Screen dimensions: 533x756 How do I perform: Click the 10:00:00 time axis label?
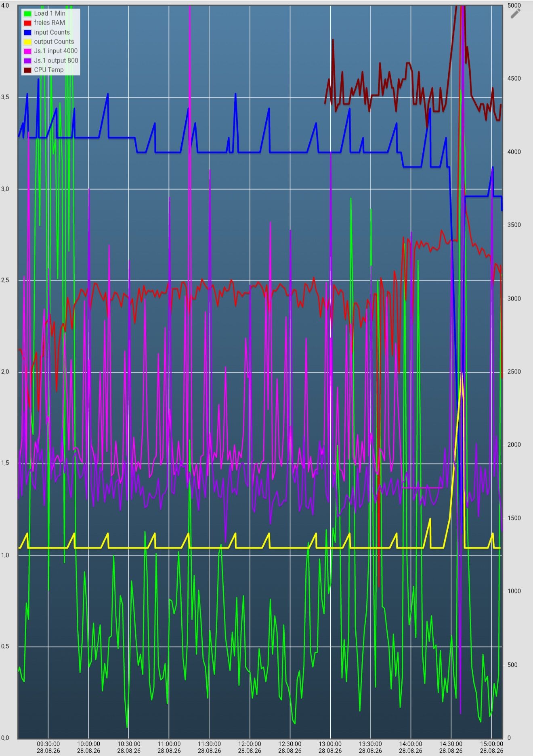coord(88,747)
